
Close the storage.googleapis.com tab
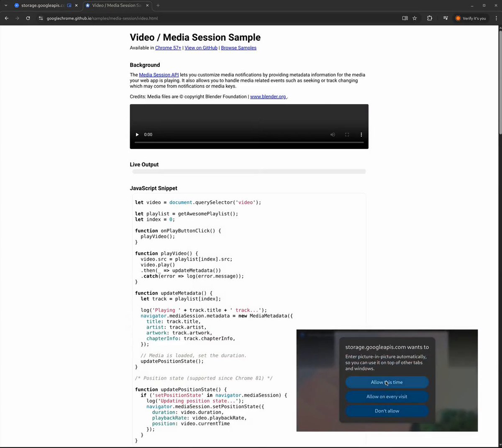76,5
